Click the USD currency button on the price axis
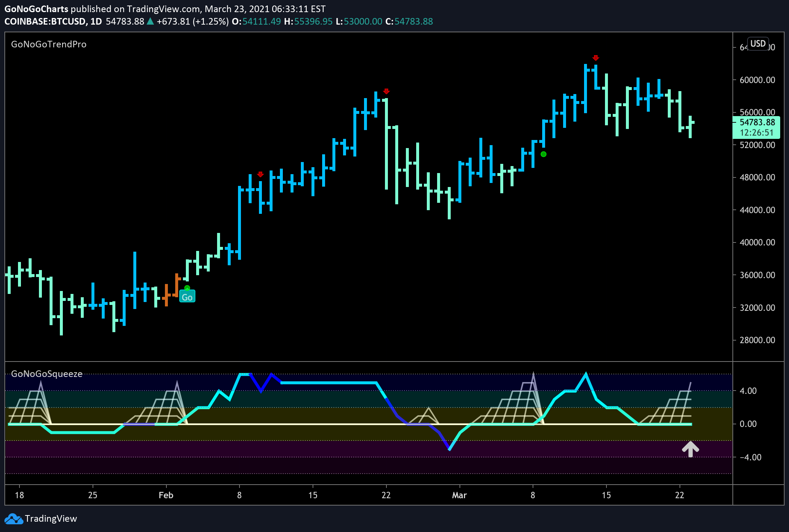This screenshot has width=789, height=532. tap(758, 44)
